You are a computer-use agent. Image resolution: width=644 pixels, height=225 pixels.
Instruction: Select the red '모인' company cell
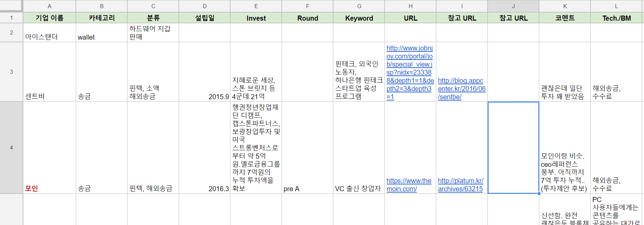coord(49,148)
